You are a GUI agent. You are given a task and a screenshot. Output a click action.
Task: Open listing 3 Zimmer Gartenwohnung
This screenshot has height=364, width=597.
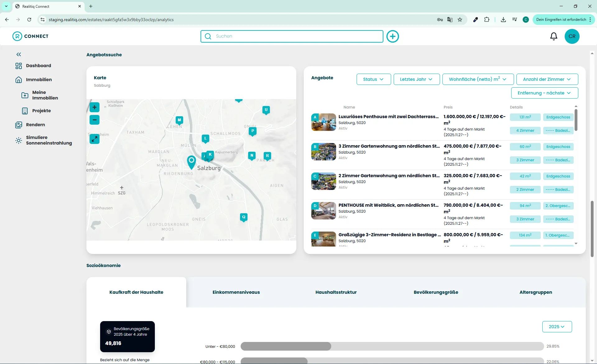click(389, 146)
